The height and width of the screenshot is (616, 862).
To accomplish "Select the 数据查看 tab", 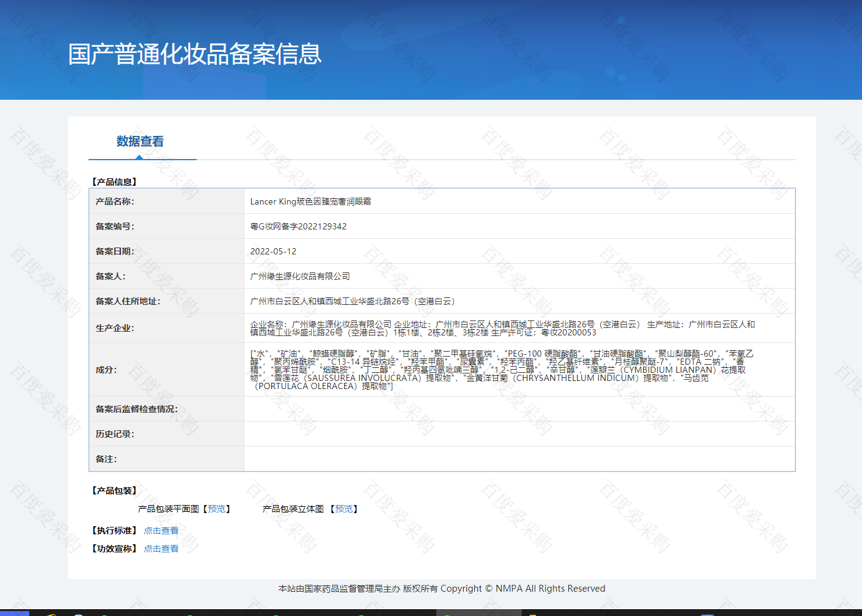I will (x=140, y=142).
